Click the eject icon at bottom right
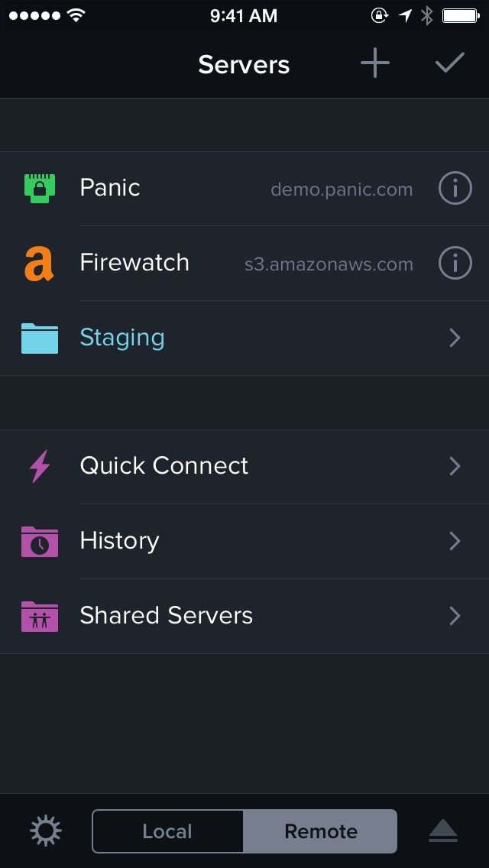This screenshot has height=868, width=489. (443, 831)
